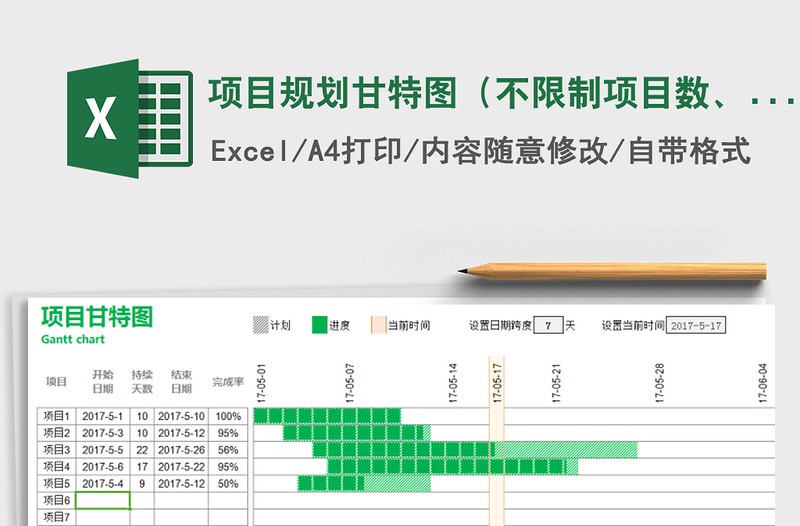The width and height of the screenshot is (800, 526).
Task: Click start date cell 2017-5-1
Action: [x=103, y=416]
